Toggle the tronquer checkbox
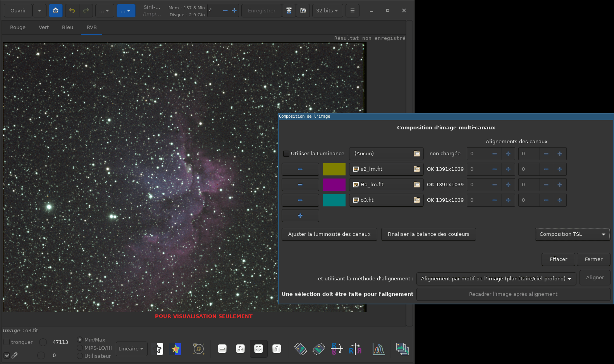This screenshot has width=614, height=364. point(7,342)
